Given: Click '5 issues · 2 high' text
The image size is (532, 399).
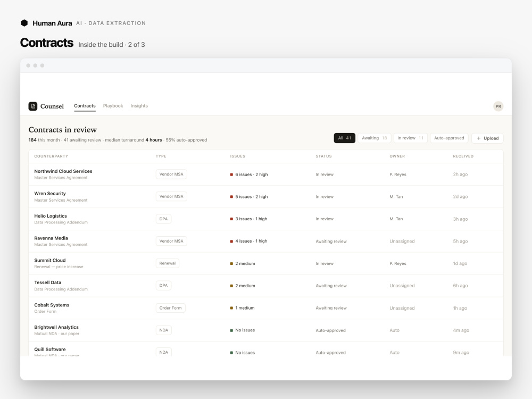Looking at the screenshot, I should point(252,196).
